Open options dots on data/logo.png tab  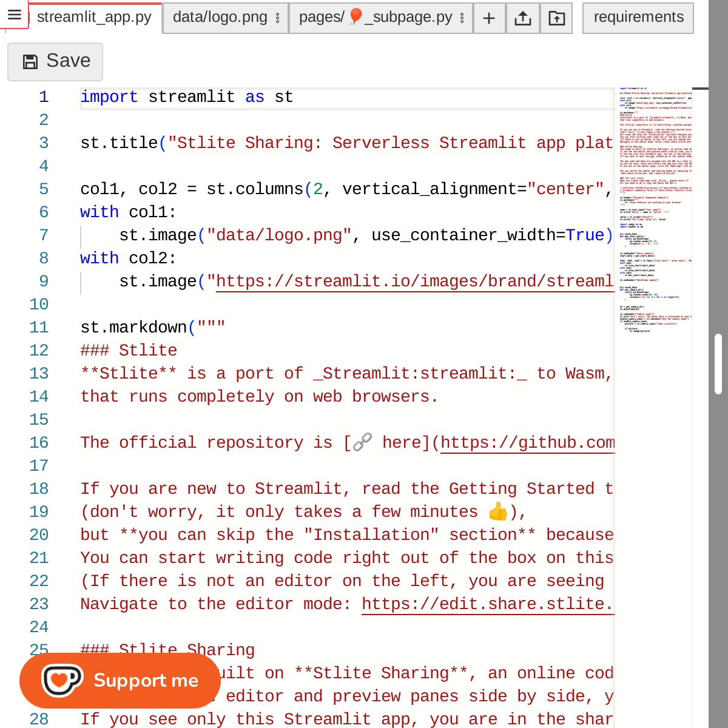click(x=278, y=18)
